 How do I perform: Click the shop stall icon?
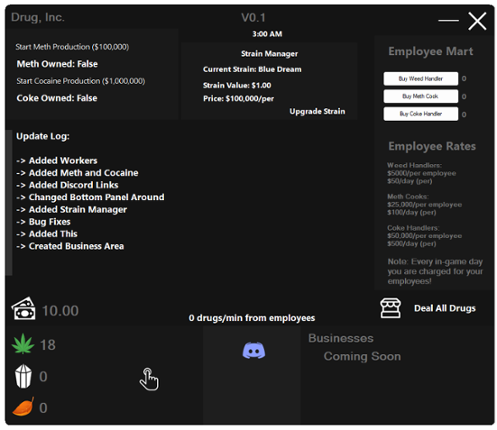coord(390,308)
